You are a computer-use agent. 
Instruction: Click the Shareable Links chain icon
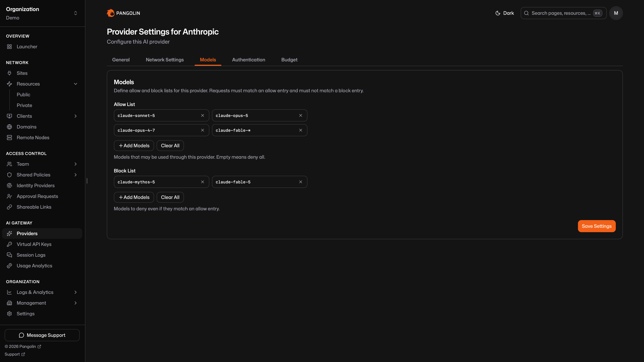10,207
